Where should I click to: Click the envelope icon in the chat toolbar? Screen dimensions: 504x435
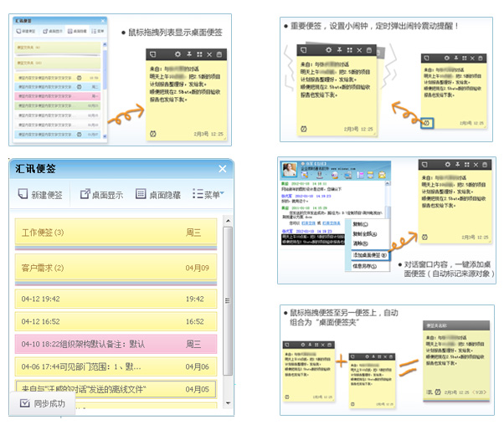coord(382,175)
